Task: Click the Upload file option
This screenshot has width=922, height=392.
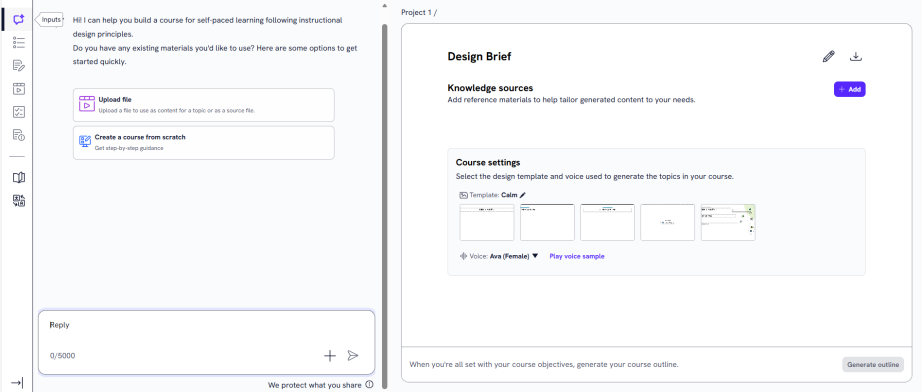Action: (x=203, y=105)
